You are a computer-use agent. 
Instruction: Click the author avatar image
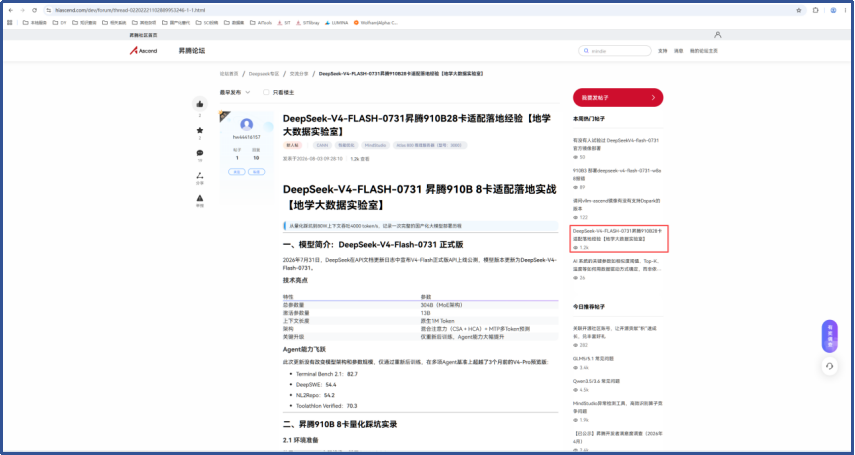click(246, 124)
